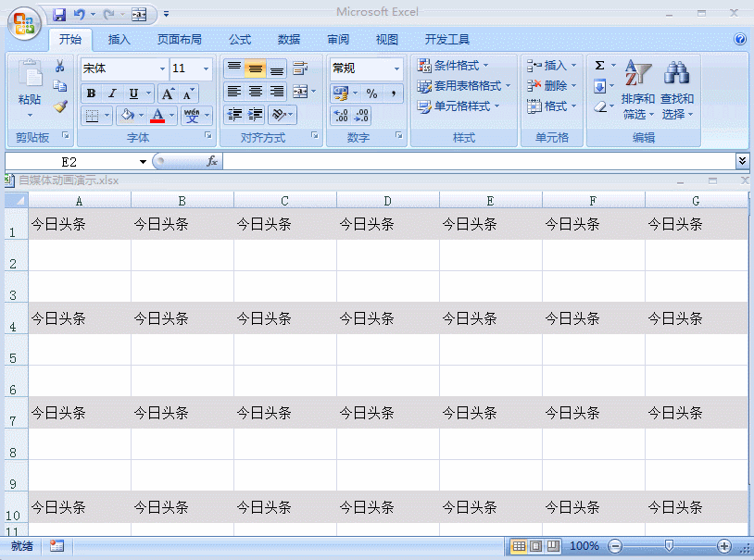
Task: Click the merge and center icon
Action: (300, 91)
